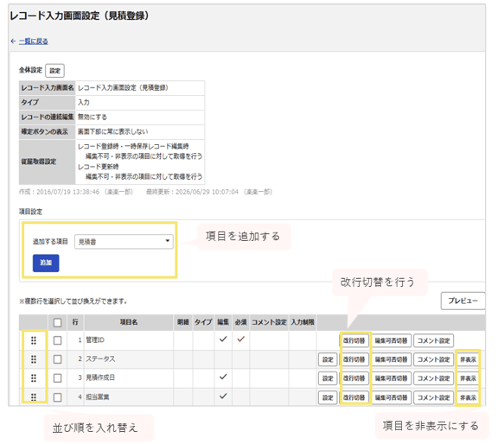Click the blue 追加 button

coord(46,263)
